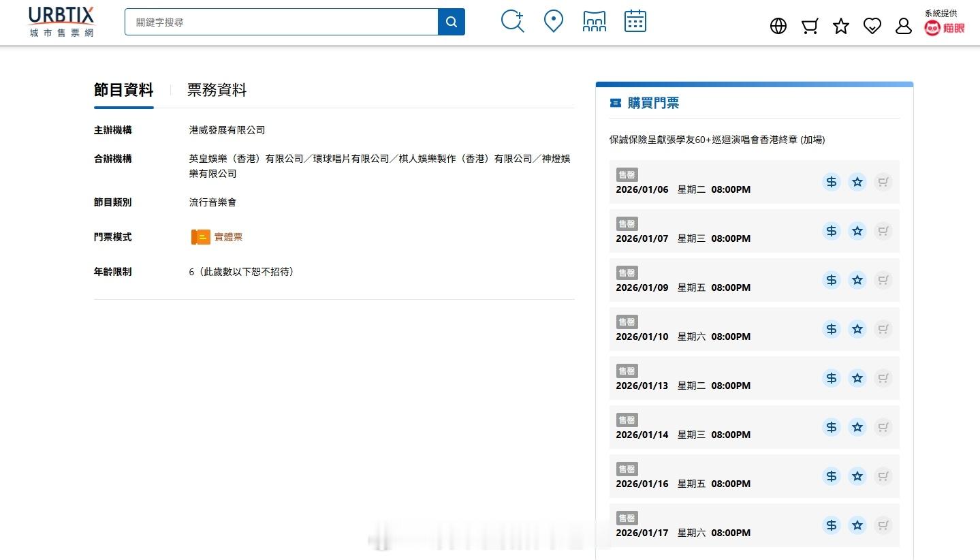The image size is (980, 560).
Task: Switch to the 節目資料 tab
Action: pyautogui.click(x=124, y=90)
